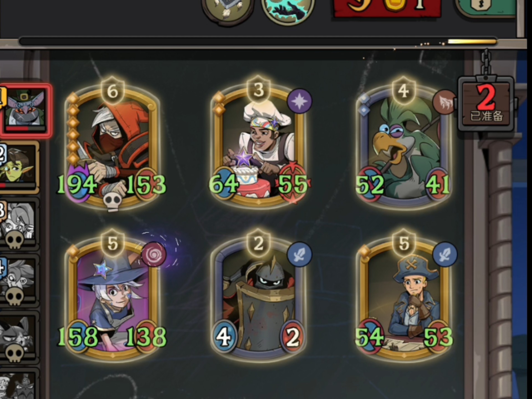Open the green elf player portrait
The image size is (532, 399).
(19, 167)
